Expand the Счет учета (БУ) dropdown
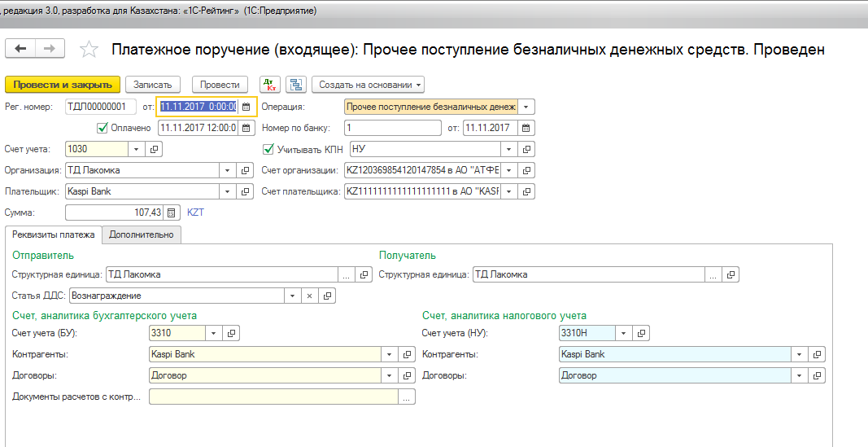Viewport: 868px width, 447px height. [x=214, y=334]
